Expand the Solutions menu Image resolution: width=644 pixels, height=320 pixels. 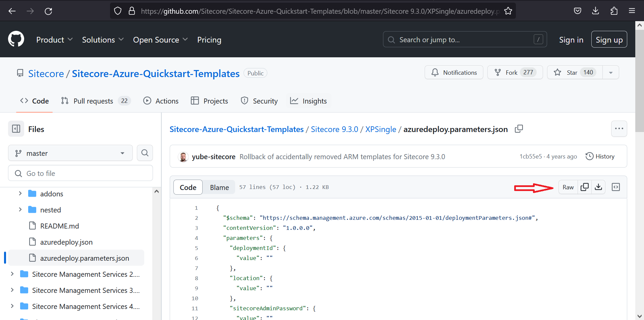(103, 40)
